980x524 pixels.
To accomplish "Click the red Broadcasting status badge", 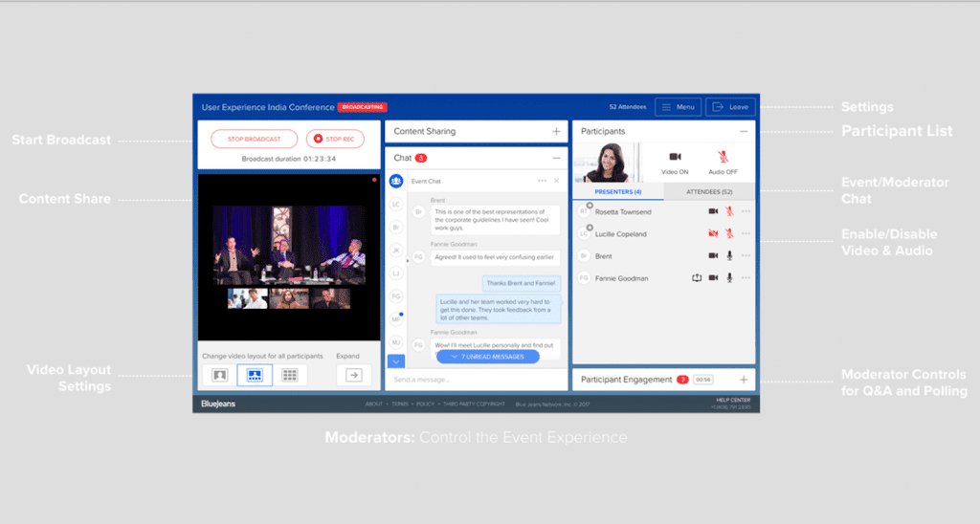I will tap(363, 107).
